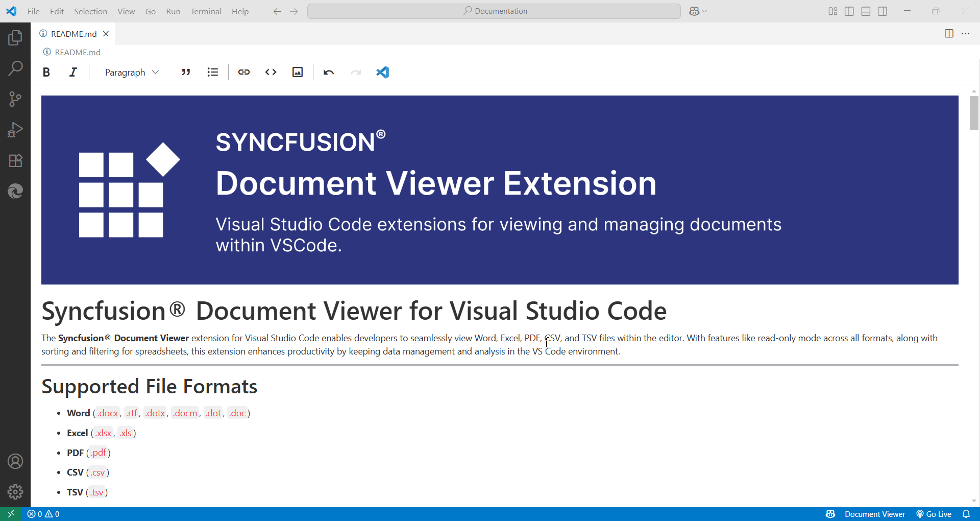Click the .docm code text

185,413
